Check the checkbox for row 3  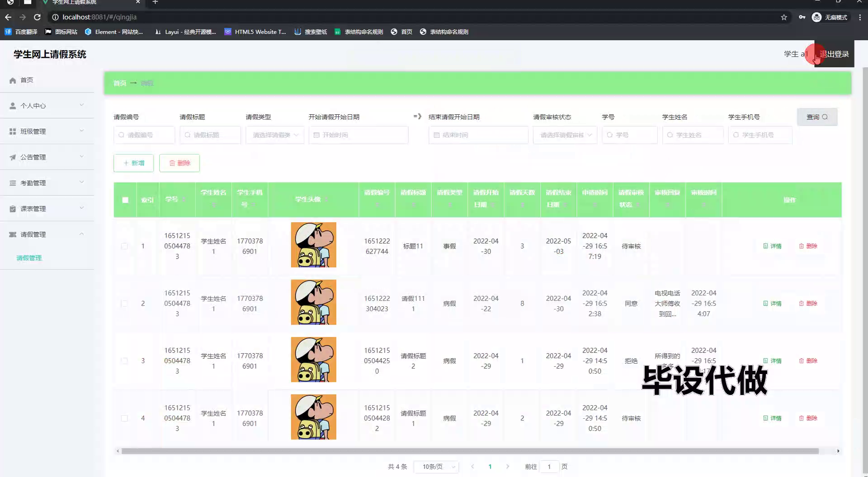pos(124,361)
